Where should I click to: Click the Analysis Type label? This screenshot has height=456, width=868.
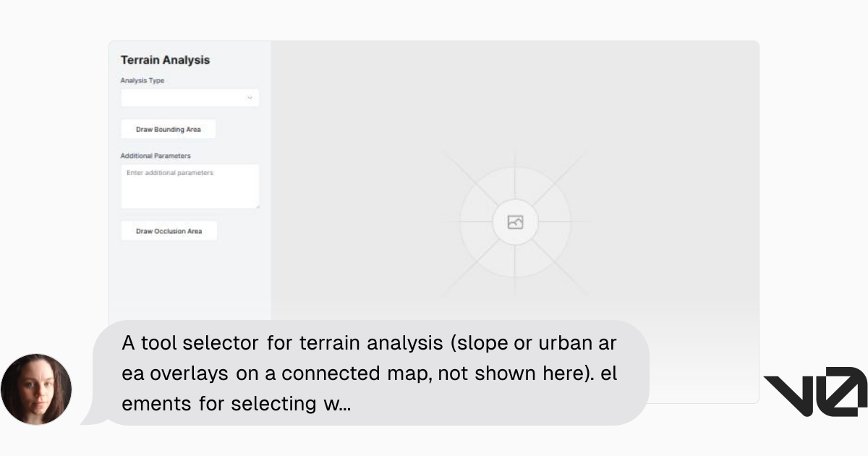click(142, 80)
